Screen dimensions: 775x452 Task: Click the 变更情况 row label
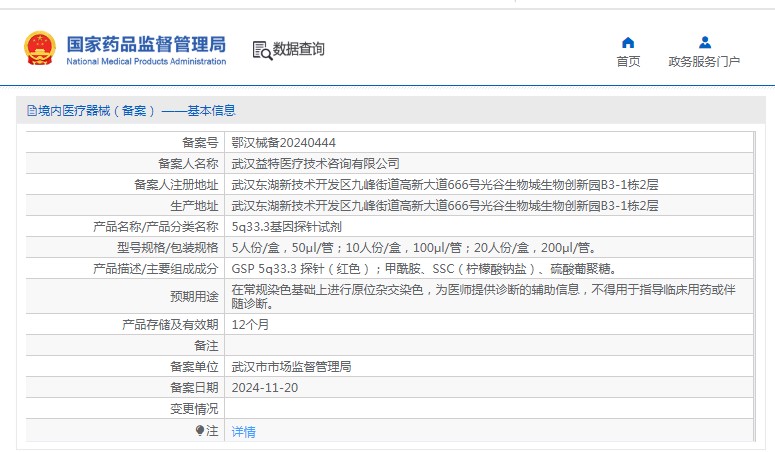point(194,408)
